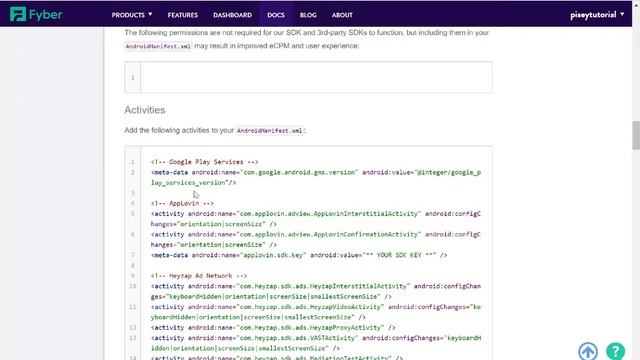Click the Heyzap Ad Network comment line
This screenshot has height=360, width=640.
click(199, 276)
